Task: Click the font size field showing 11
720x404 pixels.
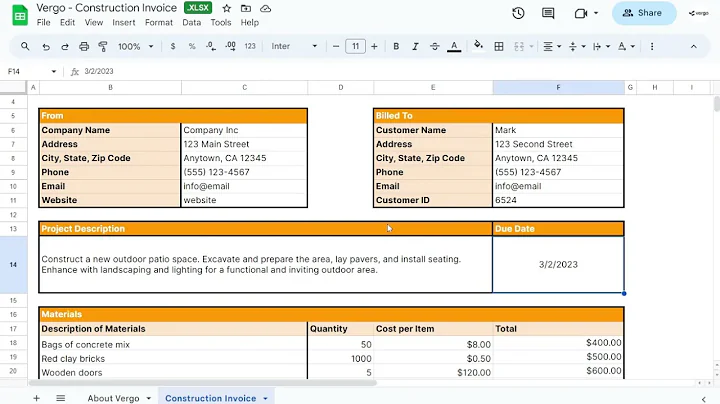Action: (x=355, y=46)
